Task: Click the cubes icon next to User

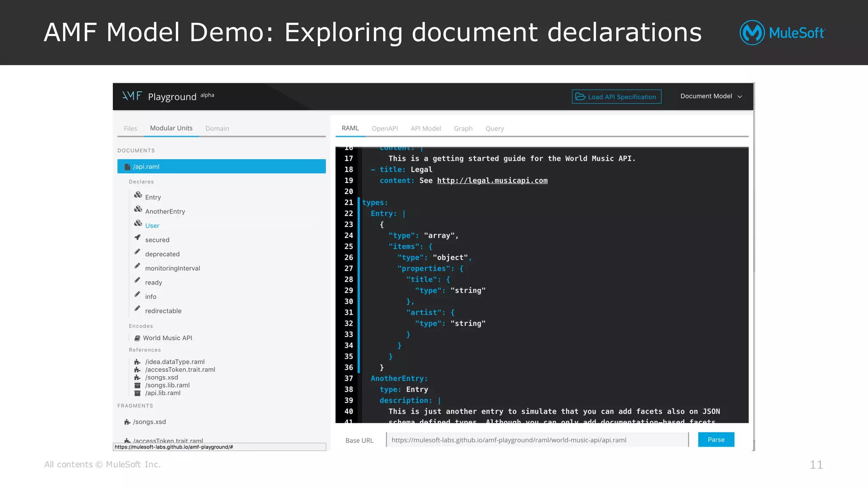Action: pyautogui.click(x=138, y=223)
